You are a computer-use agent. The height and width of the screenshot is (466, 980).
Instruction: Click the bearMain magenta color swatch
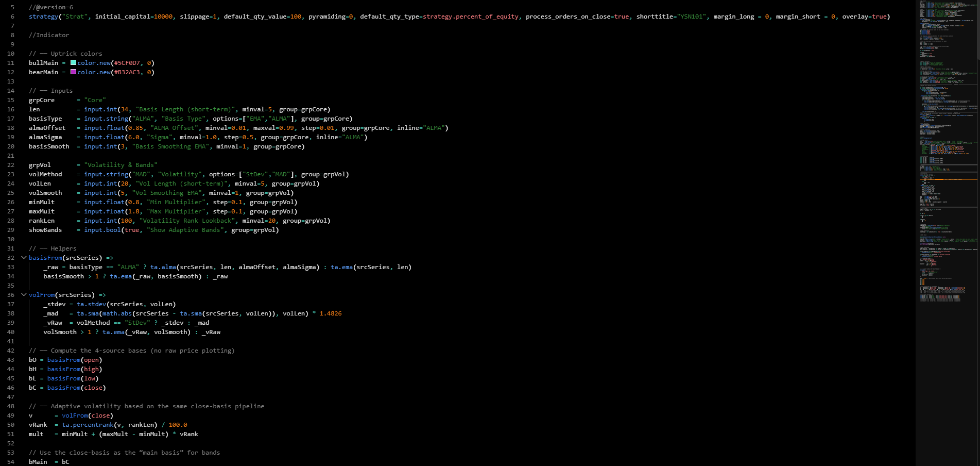point(73,72)
